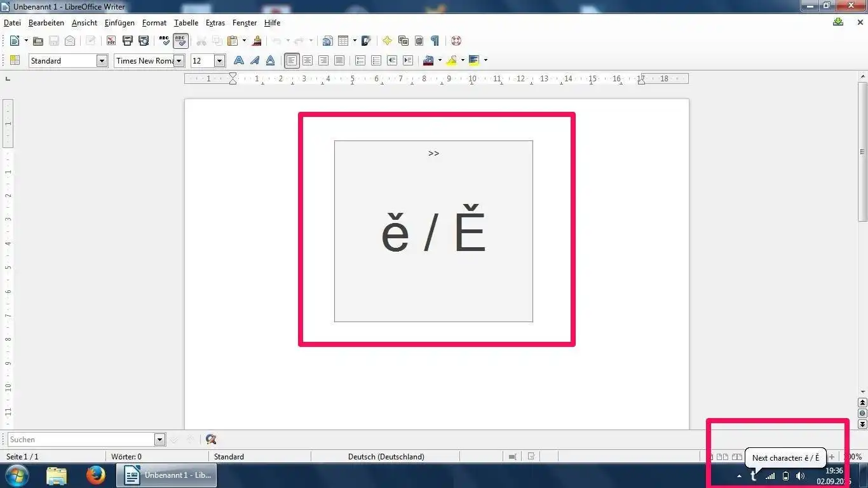Open Find and Replace icon
The width and height of the screenshot is (868, 488).
coord(211,440)
